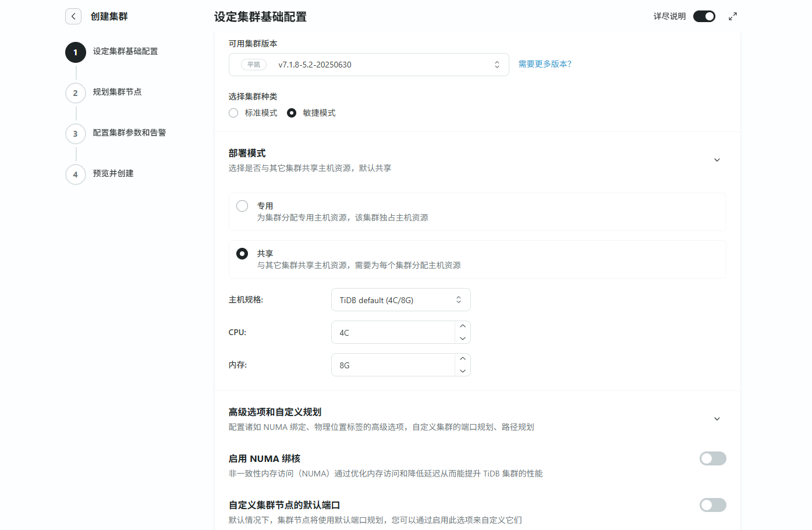Enable the 启用 NUMA 绑核 switch
Viewport: 812px width, 530px height.
pos(712,458)
